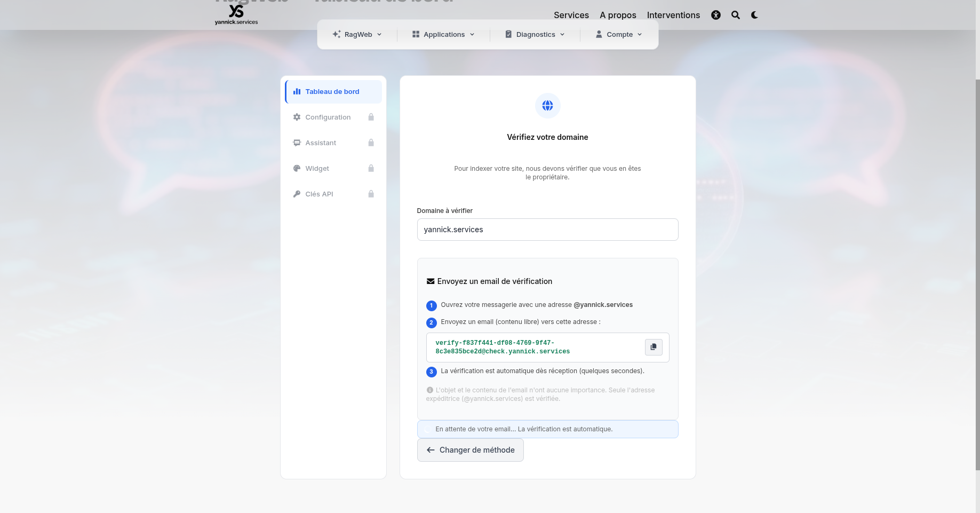Click the lock icon beside Widget
Image resolution: width=980 pixels, height=513 pixels.
coord(371,168)
